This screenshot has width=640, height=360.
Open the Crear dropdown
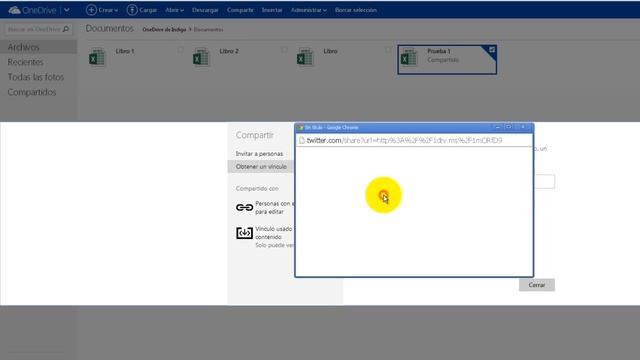[102, 10]
